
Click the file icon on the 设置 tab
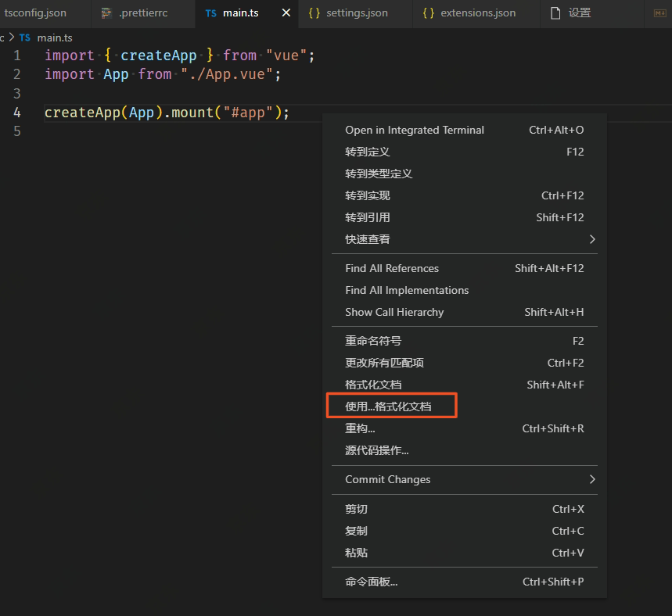(x=555, y=13)
